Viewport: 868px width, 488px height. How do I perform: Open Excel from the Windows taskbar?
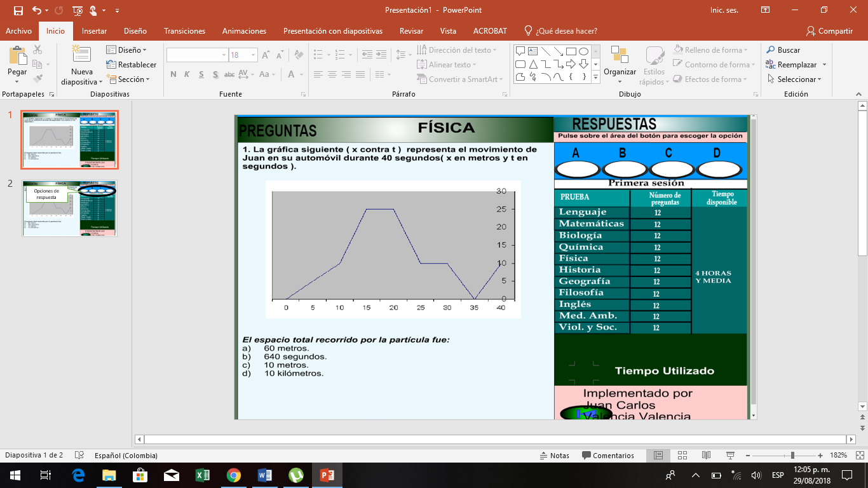(x=203, y=475)
